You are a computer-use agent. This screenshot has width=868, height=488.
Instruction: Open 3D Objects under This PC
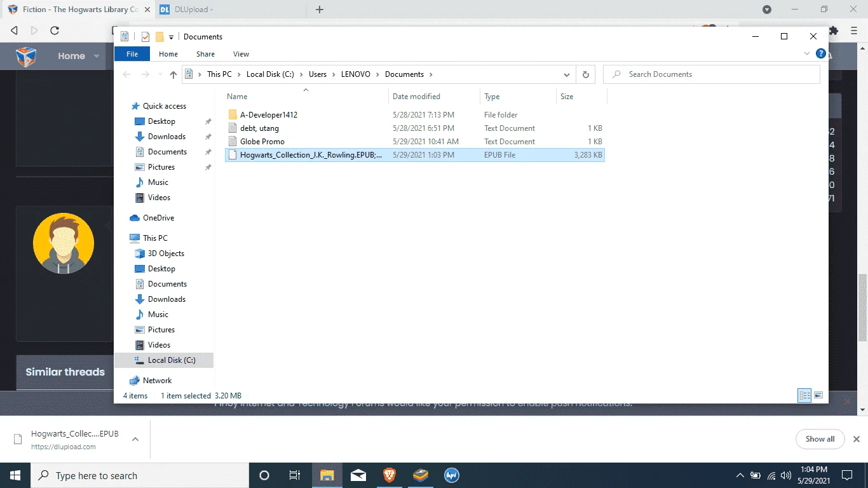pyautogui.click(x=166, y=254)
